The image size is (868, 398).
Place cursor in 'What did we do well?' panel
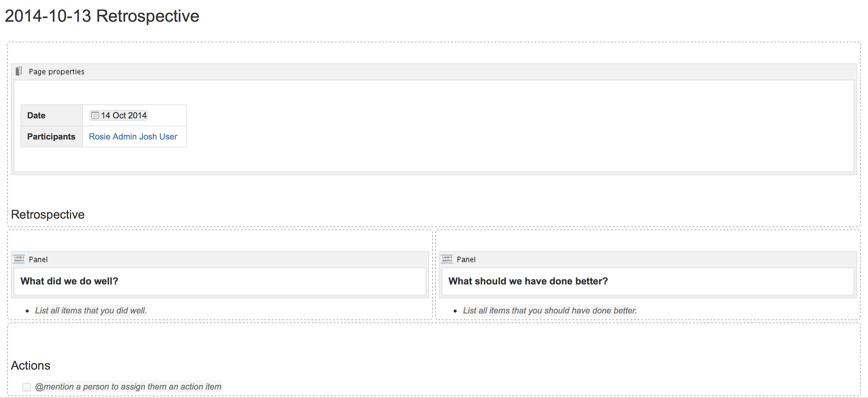pyautogui.click(x=70, y=281)
